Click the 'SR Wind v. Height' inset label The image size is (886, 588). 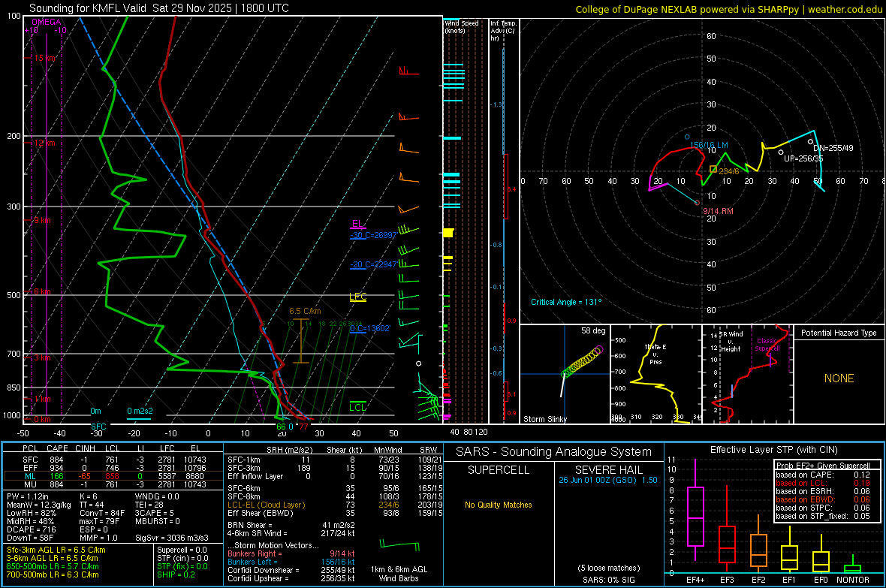tap(731, 342)
